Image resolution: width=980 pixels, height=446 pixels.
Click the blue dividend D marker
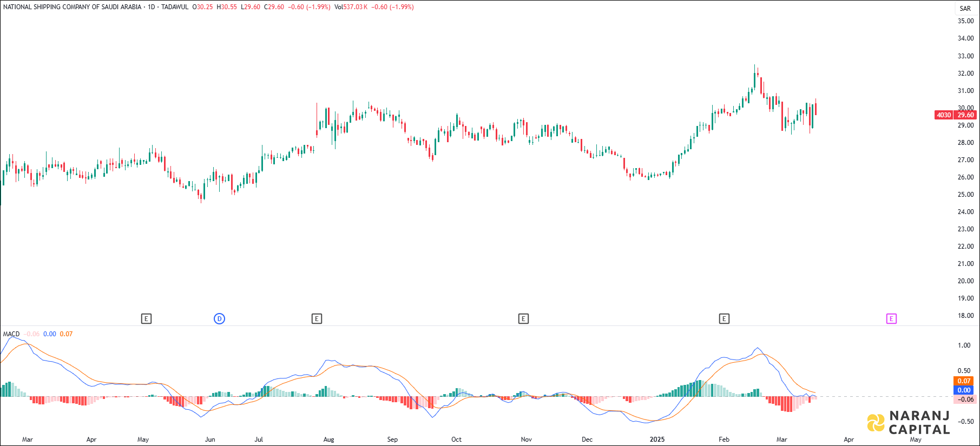coord(219,319)
